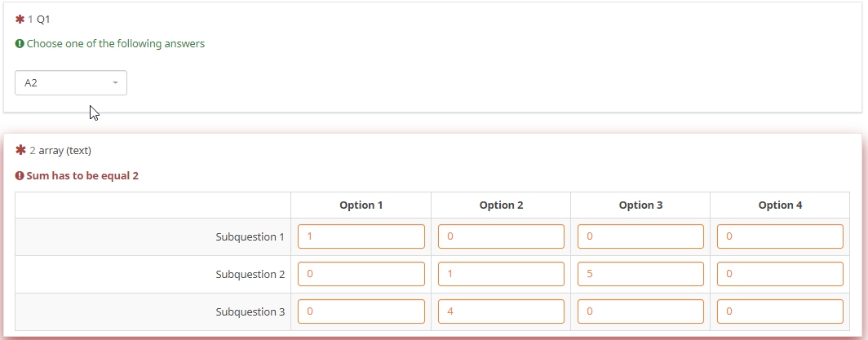The width and height of the screenshot is (868, 340).
Task: Select the Subquestion 3 Option 2 field containing 4
Action: (501, 312)
